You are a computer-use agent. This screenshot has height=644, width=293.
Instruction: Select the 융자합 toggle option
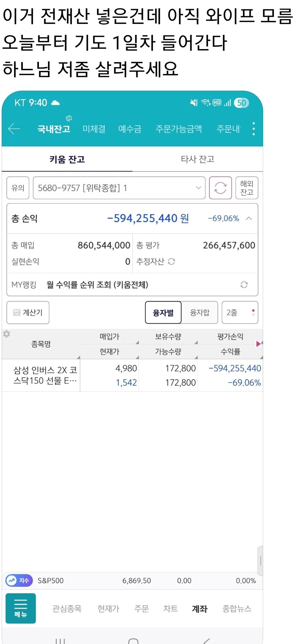[x=200, y=312]
